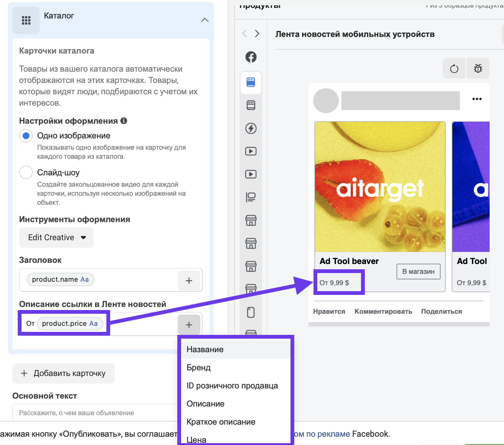504x445 pixels.
Task: Click the blue second product card image
Action: pyautogui.click(x=471, y=187)
